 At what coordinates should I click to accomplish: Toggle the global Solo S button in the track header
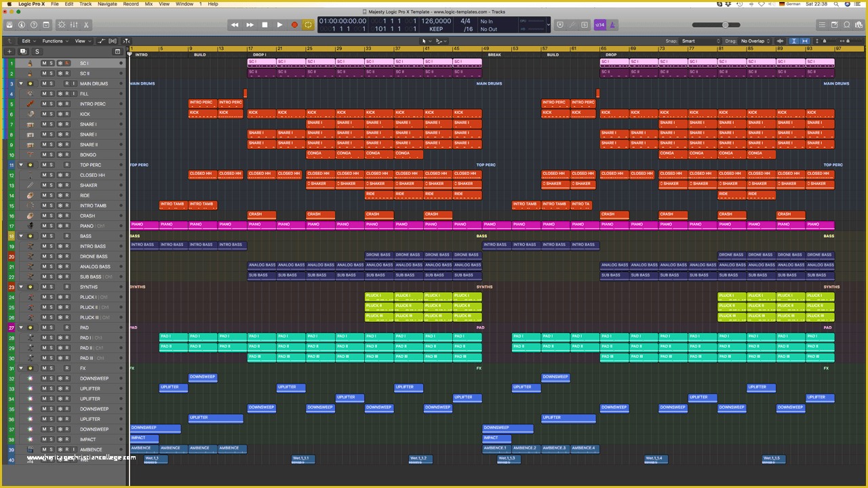coord(37,52)
